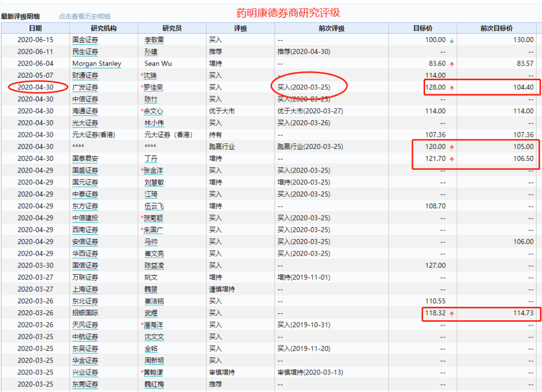Click the 前次评级 column header
The height and width of the screenshot is (392, 542).
click(x=332, y=28)
